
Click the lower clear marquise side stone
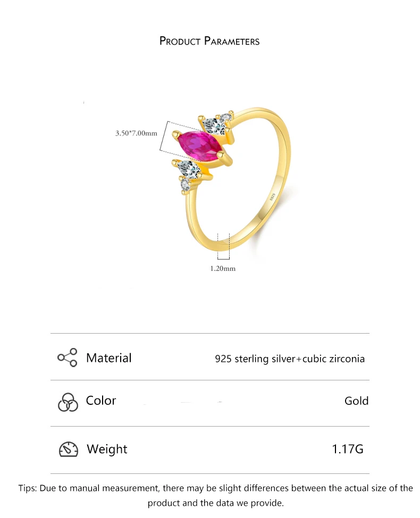189,169
